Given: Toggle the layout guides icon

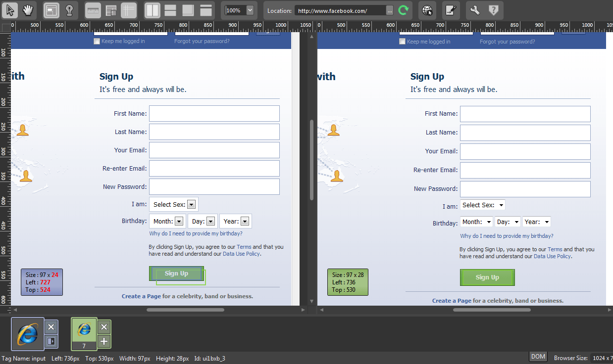Looking at the screenshot, I should pyautogui.click(x=111, y=10).
